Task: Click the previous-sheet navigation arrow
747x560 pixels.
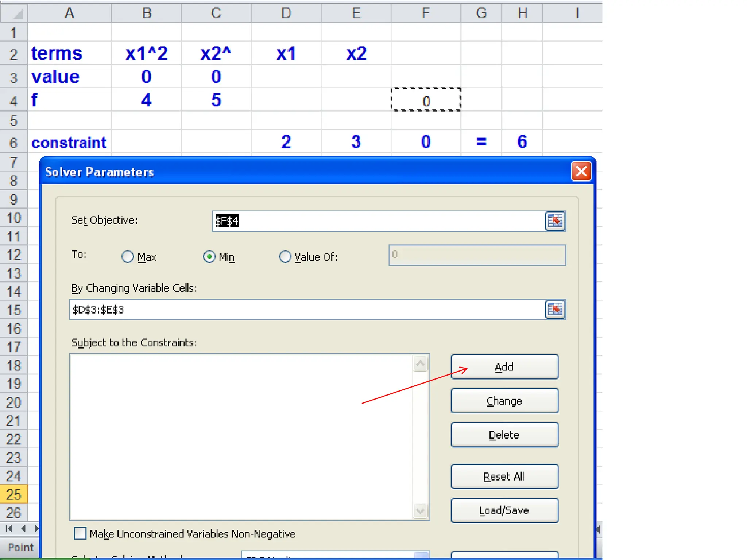Action: point(23,528)
